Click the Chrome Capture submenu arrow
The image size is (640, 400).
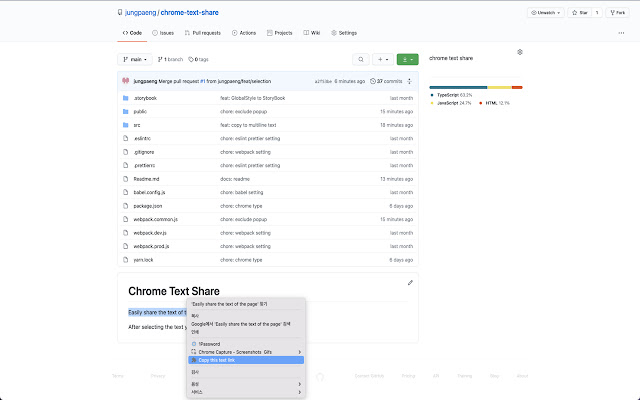point(300,352)
